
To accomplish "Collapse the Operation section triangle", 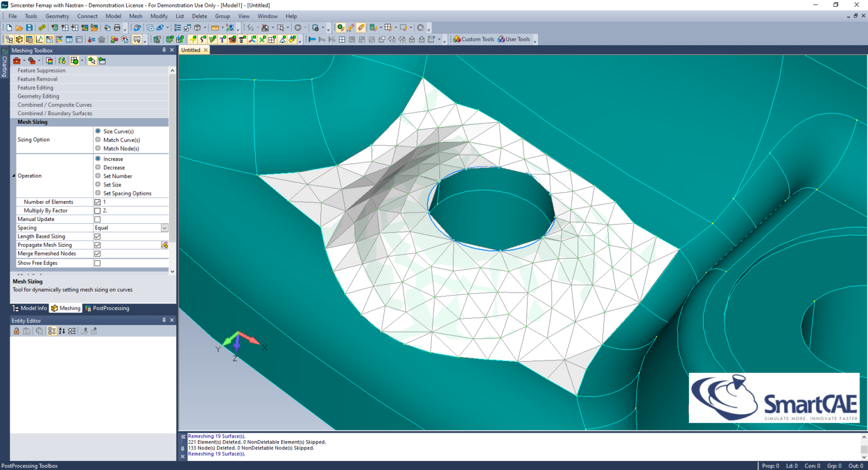I will pos(14,176).
